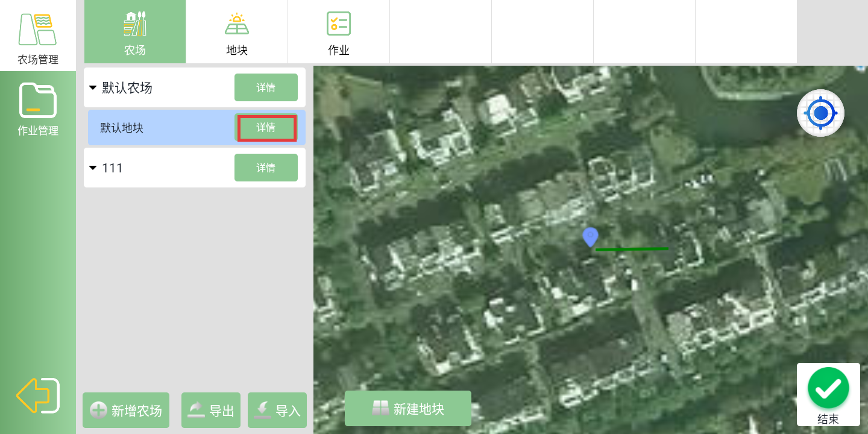Open 详情 for farm 111
Screen dimensions: 868x434
pyautogui.click(x=266, y=168)
